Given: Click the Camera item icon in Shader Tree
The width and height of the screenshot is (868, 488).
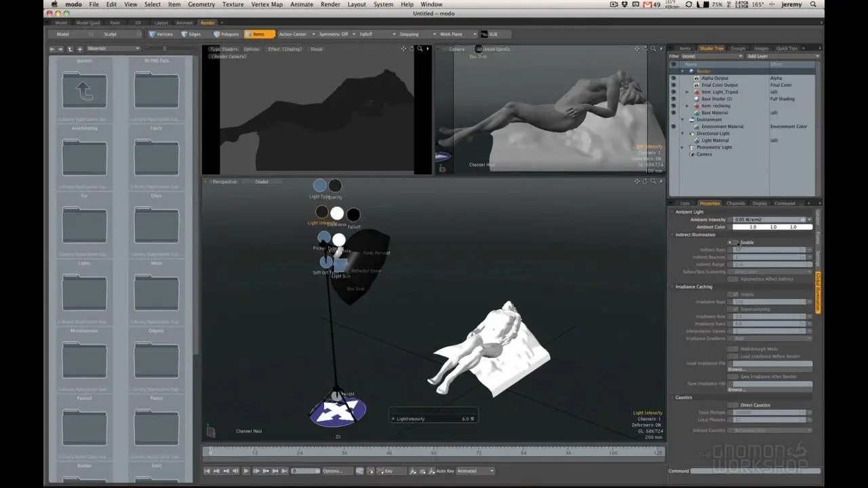Looking at the screenshot, I should (692, 155).
